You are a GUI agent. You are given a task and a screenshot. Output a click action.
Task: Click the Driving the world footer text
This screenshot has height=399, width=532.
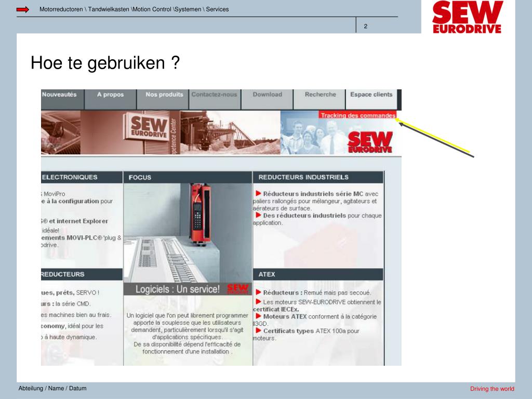[x=492, y=389]
